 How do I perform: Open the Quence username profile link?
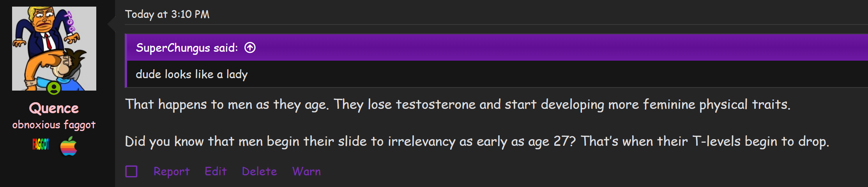click(54, 108)
